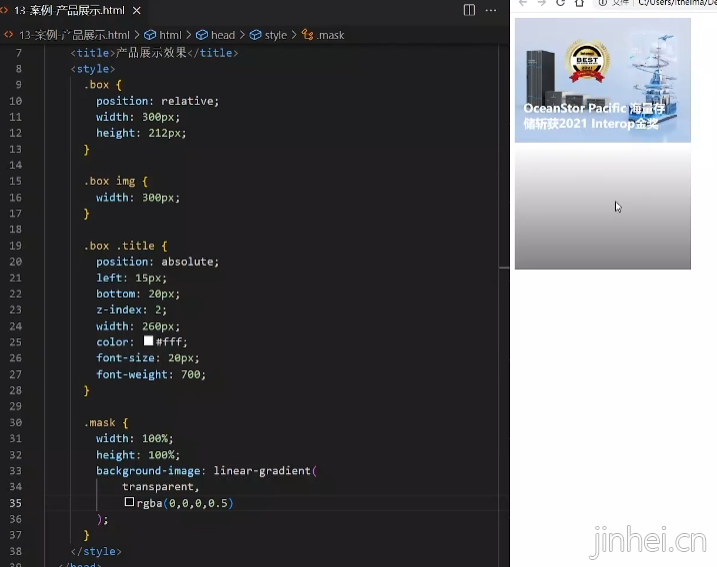Go back in the browser
717x567 pixels.
[x=523, y=3]
